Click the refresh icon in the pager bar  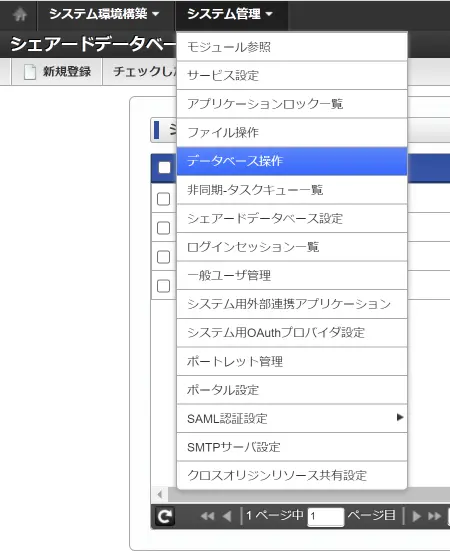(x=165, y=516)
